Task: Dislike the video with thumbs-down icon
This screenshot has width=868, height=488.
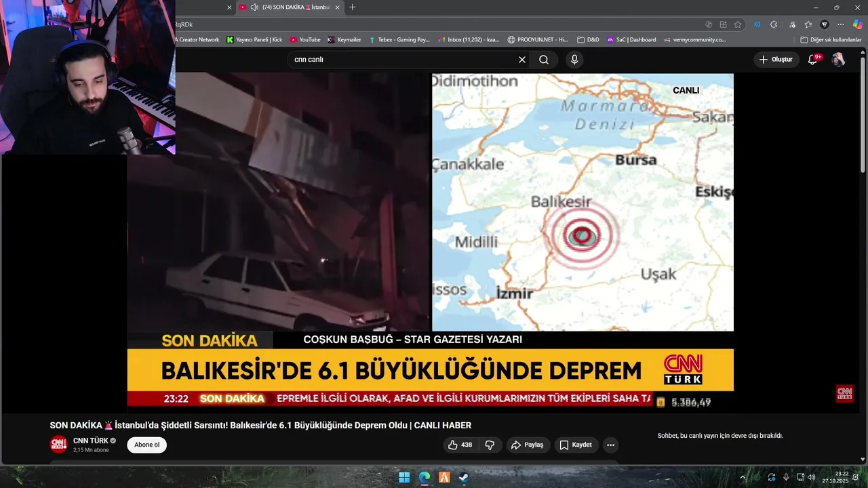Action: click(490, 445)
